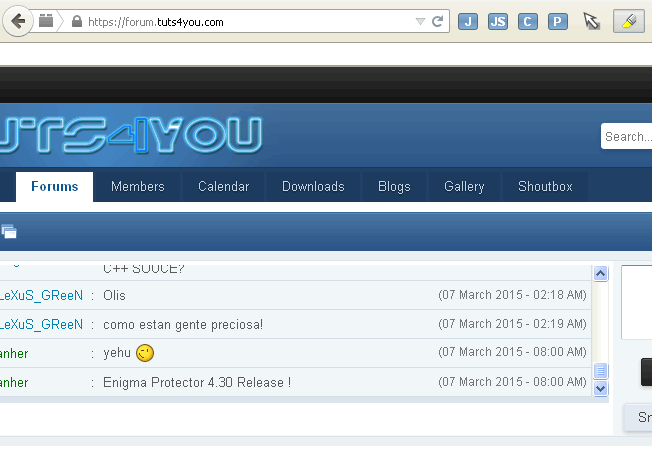This screenshot has height=450, width=652.
Task: Click the winking smiley in yehu message
Action: (146, 353)
